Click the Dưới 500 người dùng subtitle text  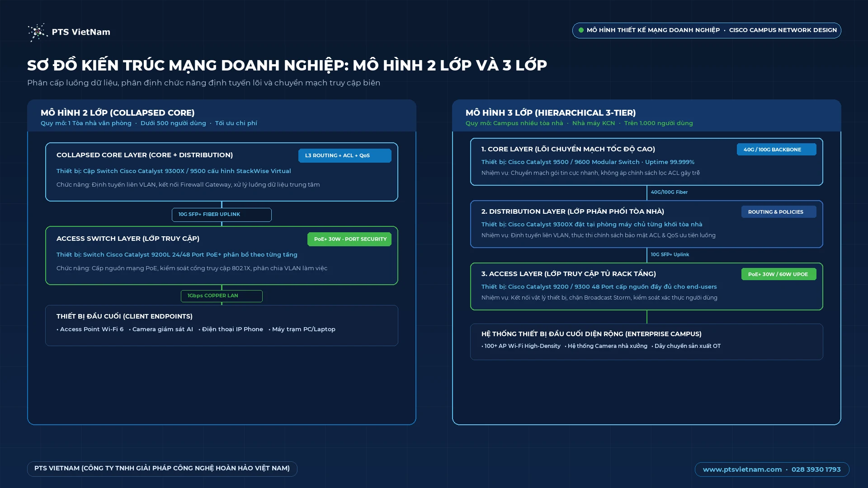pyautogui.click(x=173, y=123)
